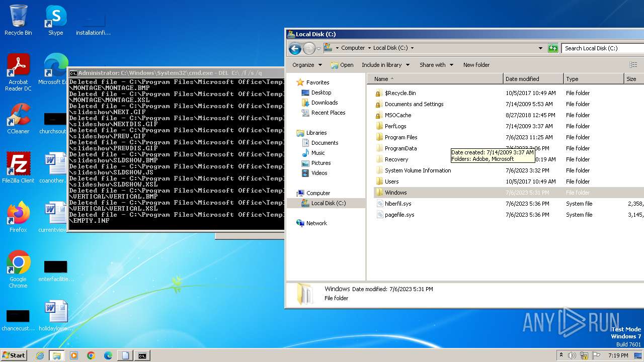Click the Explorer Forward navigation button
Screen dimensions: 644x362
click(309, 48)
